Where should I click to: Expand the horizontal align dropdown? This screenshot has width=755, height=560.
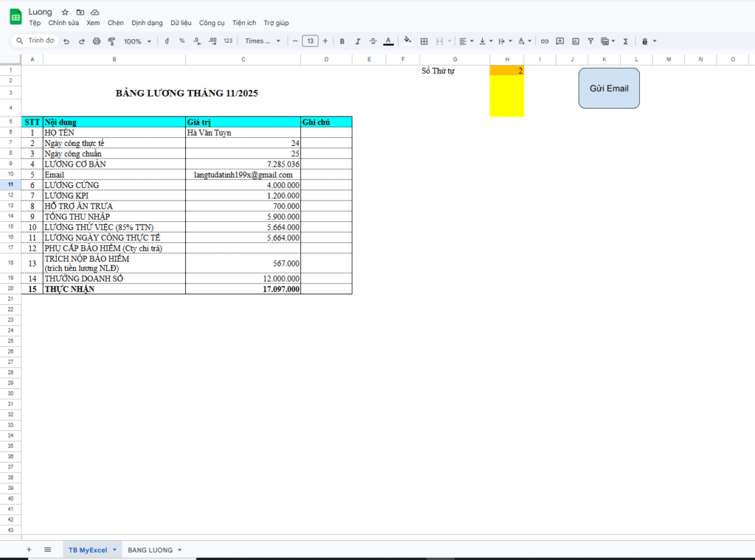(x=466, y=41)
